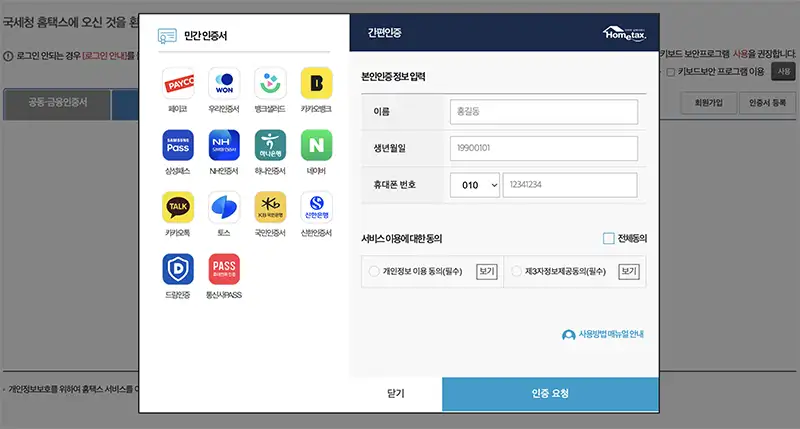Viewport: 800px width, 429px height.
Task: Select the Hana Bank certificate icon
Action: point(270,145)
